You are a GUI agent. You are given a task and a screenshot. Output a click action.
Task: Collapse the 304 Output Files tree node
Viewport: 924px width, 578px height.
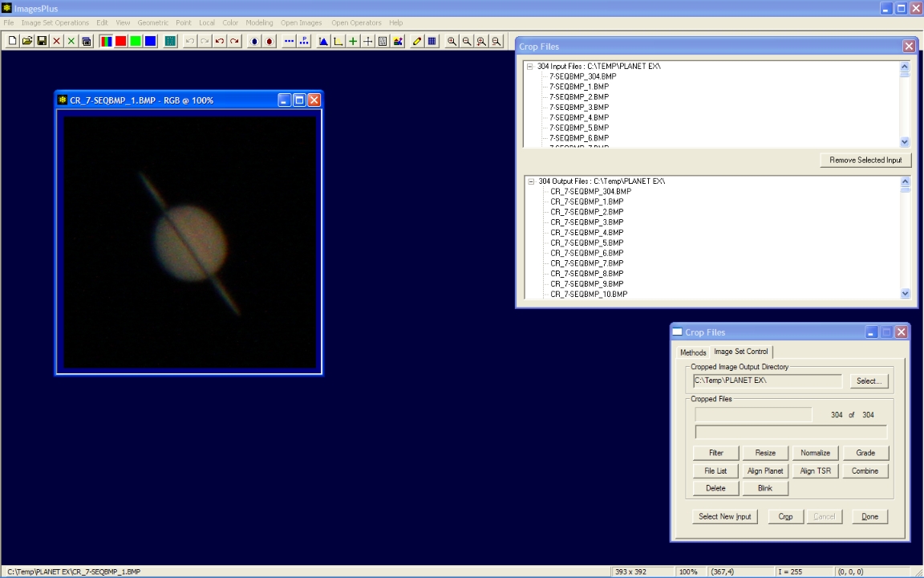pos(531,181)
